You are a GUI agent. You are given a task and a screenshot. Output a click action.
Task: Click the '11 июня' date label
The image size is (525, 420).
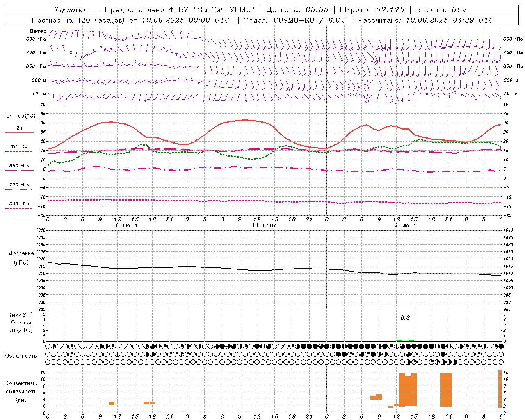coord(264,226)
